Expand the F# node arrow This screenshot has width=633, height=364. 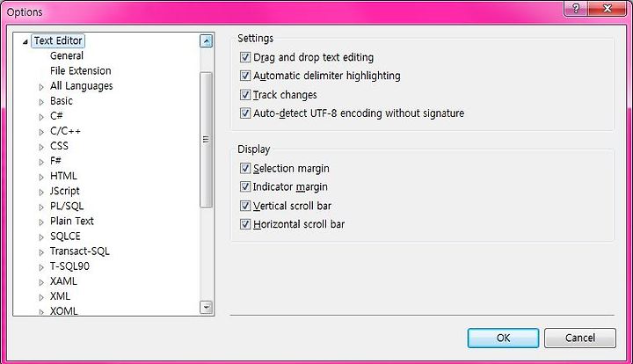click(x=41, y=162)
